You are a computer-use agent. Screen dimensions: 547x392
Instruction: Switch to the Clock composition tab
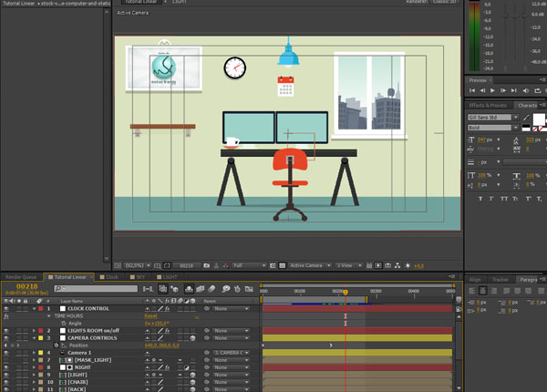click(x=109, y=277)
